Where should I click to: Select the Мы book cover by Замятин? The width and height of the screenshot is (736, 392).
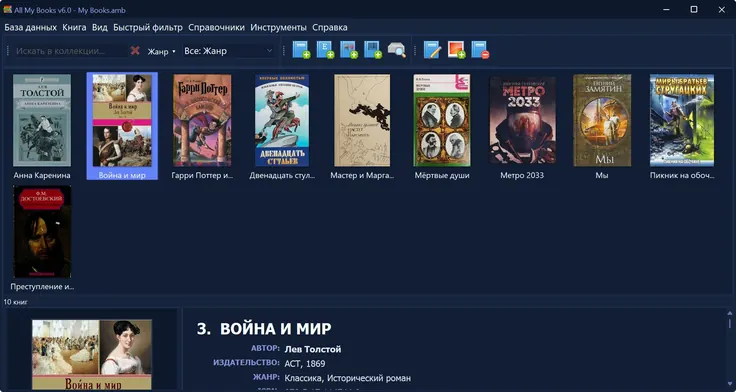pyautogui.click(x=602, y=120)
